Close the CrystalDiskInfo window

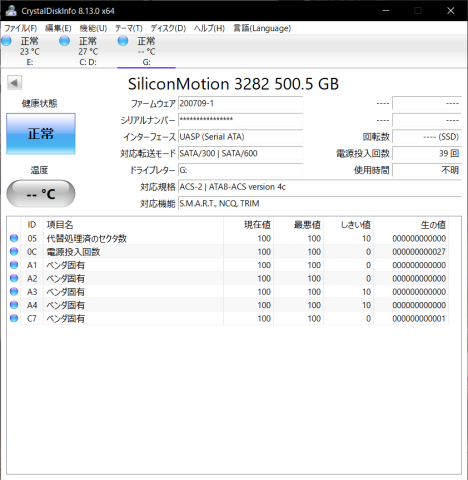(x=450, y=11)
